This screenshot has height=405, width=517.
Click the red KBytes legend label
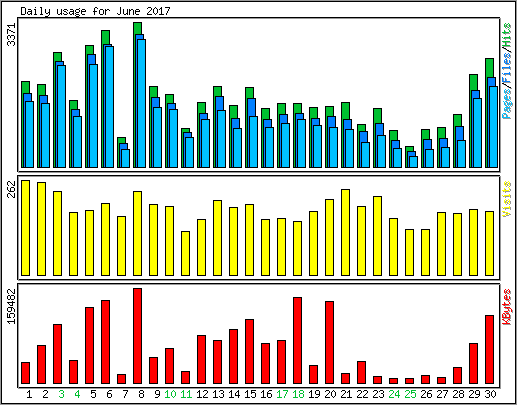(x=507, y=307)
